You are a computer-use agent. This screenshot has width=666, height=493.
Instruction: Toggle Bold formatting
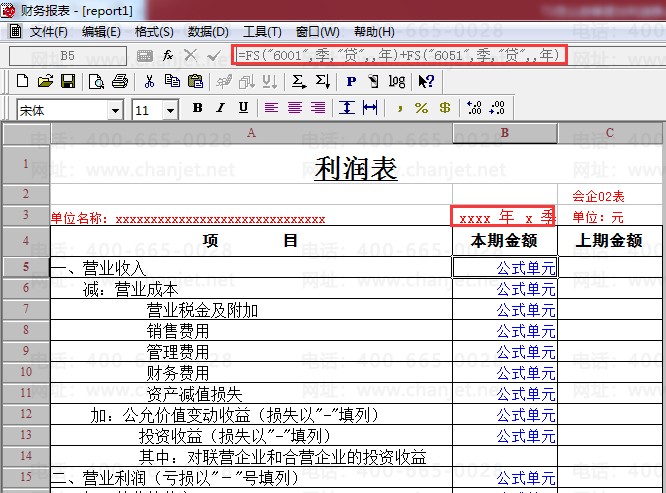click(x=197, y=108)
